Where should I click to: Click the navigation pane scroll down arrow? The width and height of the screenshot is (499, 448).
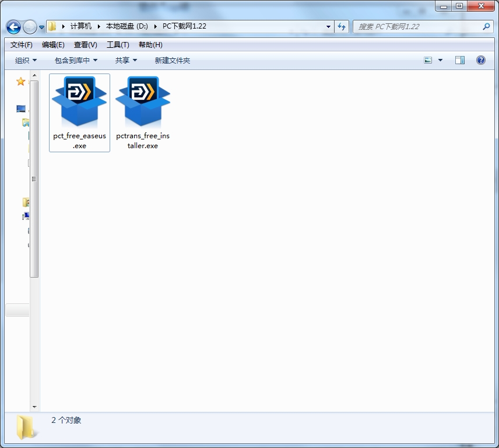[x=34, y=407]
